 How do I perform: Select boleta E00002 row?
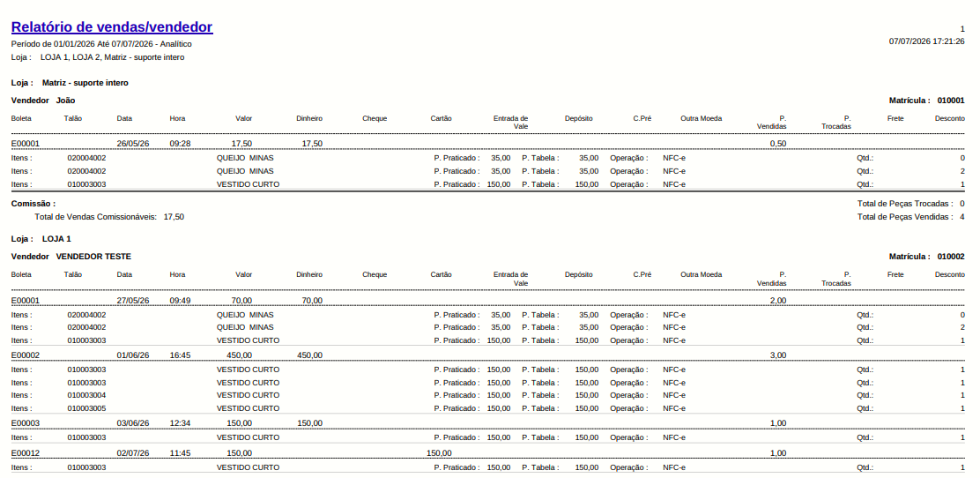pyautogui.click(x=488, y=355)
